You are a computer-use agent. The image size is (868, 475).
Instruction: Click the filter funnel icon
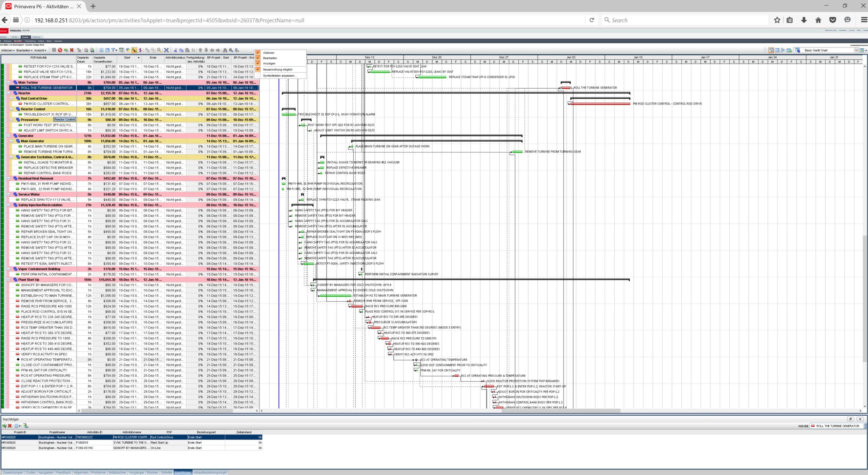(113, 50)
